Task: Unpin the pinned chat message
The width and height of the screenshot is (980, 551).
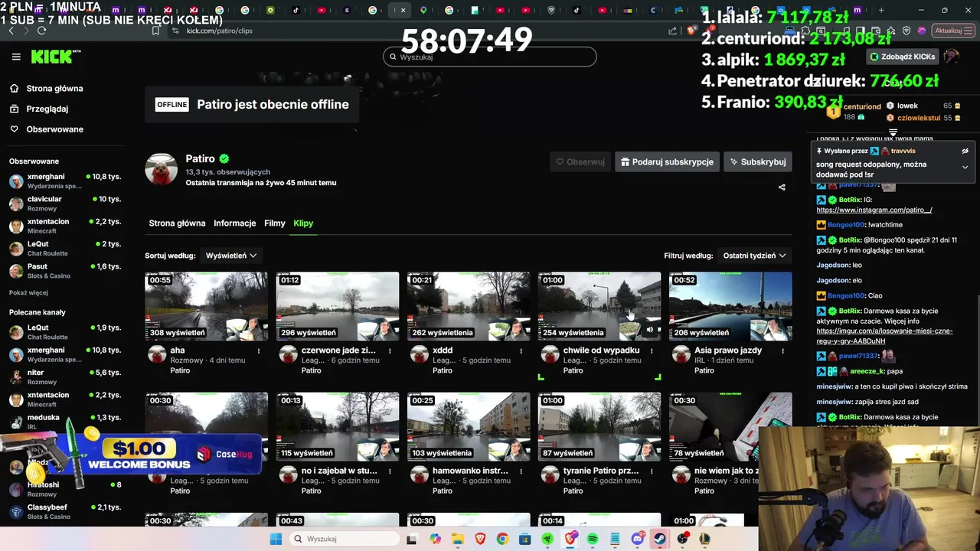Action: coord(965,151)
